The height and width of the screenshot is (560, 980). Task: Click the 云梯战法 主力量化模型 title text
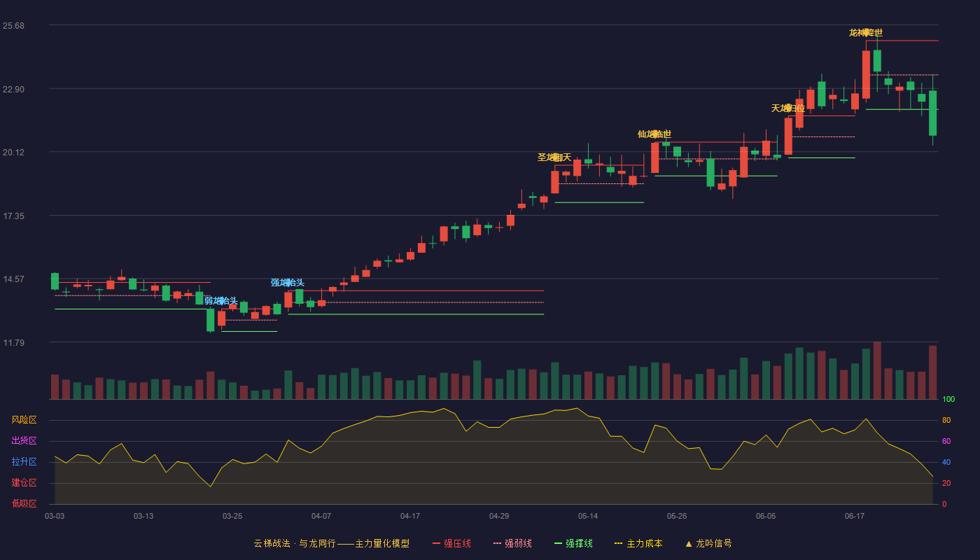pyautogui.click(x=332, y=543)
